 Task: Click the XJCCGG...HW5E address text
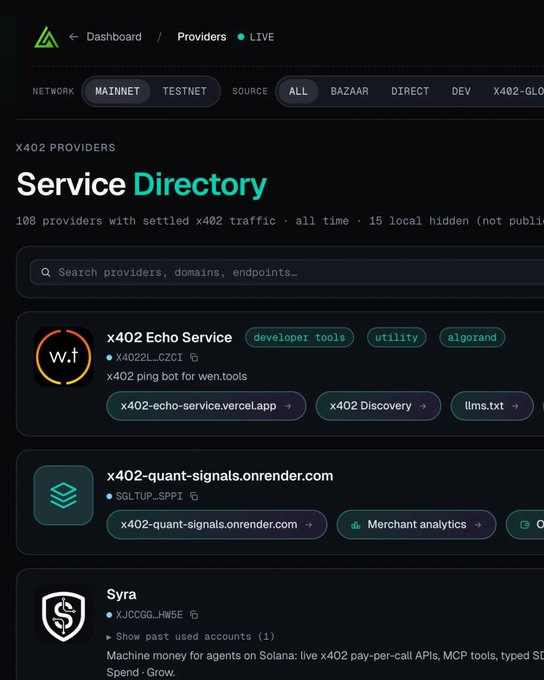pyautogui.click(x=149, y=615)
